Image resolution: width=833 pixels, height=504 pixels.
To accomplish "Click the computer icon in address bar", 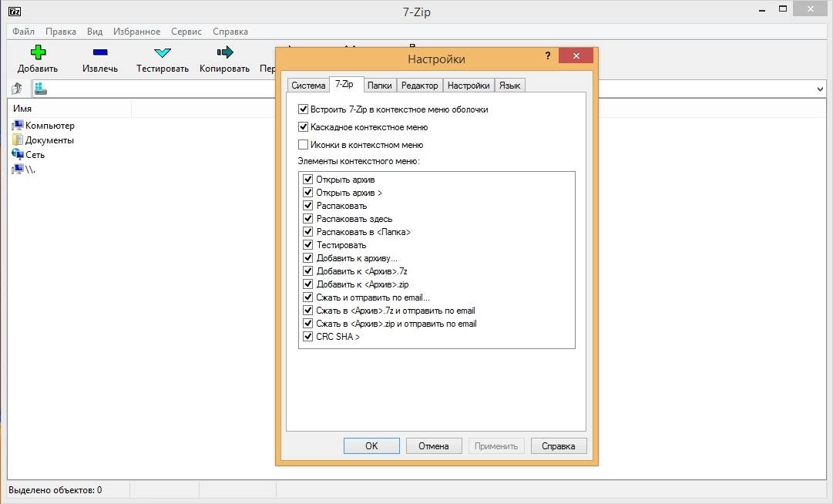I will coord(41,89).
